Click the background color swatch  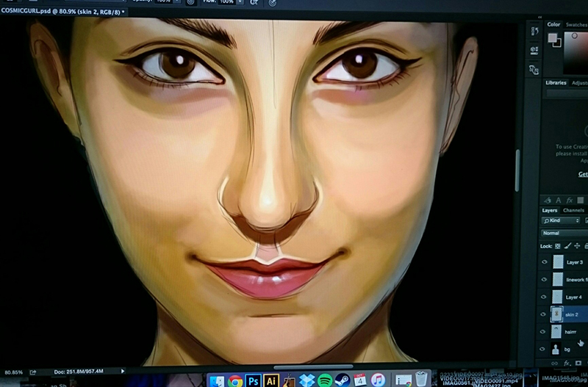coord(557,43)
